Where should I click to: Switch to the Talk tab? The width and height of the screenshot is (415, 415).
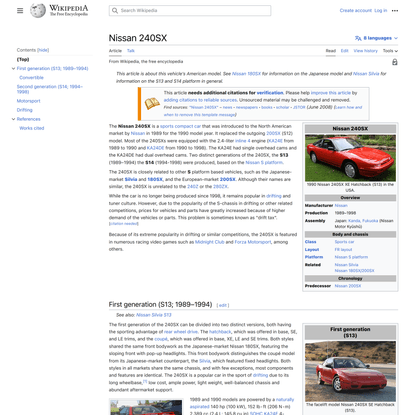pyautogui.click(x=131, y=51)
